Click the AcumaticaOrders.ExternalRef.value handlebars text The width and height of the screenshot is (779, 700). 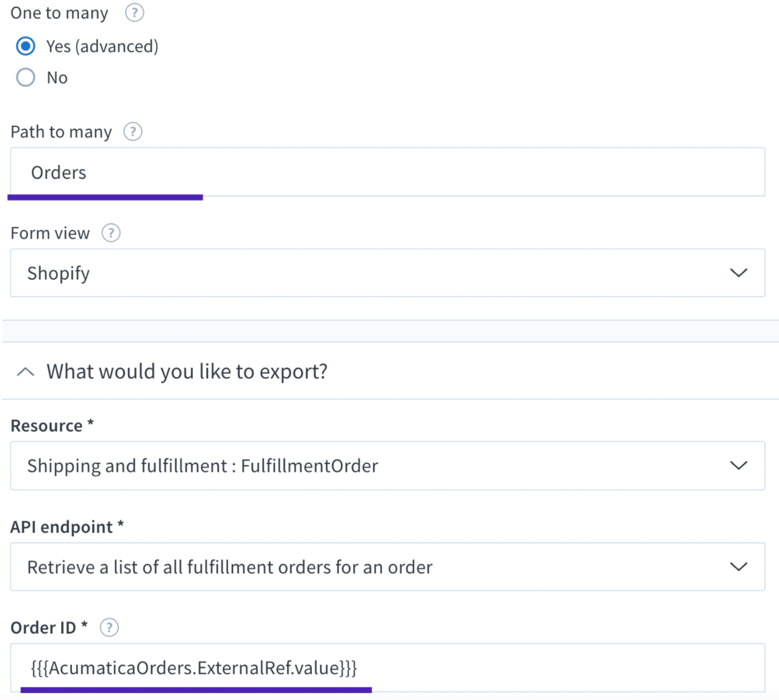(x=194, y=668)
